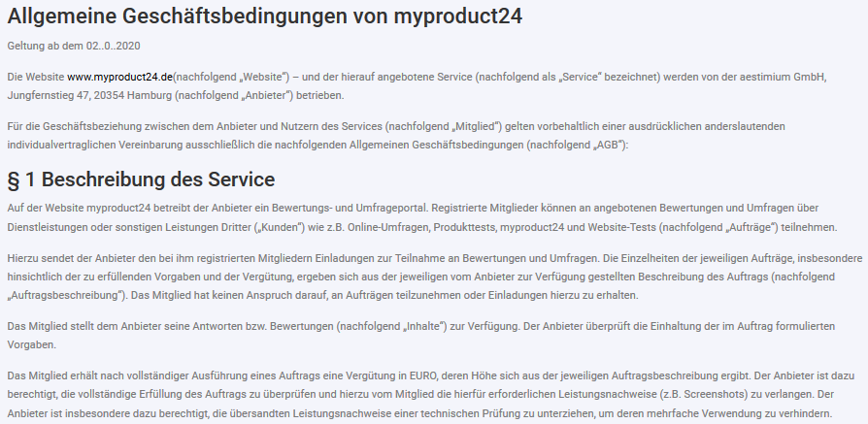Click the defined term '(nachfolgend „AGB")'
The image size is (868, 424).
click(577, 145)
